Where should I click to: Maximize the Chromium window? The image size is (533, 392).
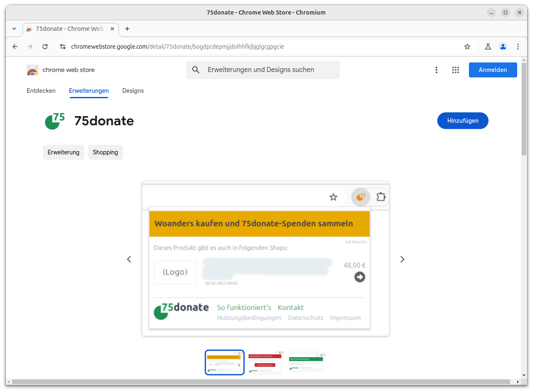point(506,12)
